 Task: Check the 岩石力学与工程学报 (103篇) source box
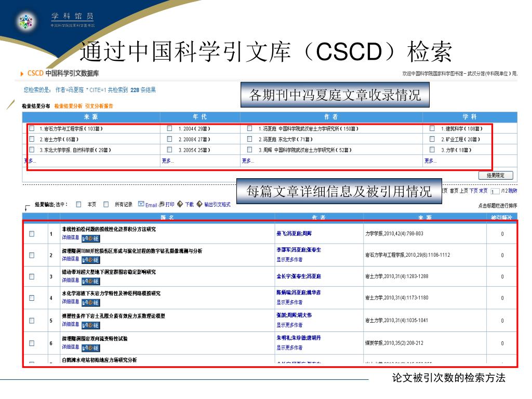point(32,128)
